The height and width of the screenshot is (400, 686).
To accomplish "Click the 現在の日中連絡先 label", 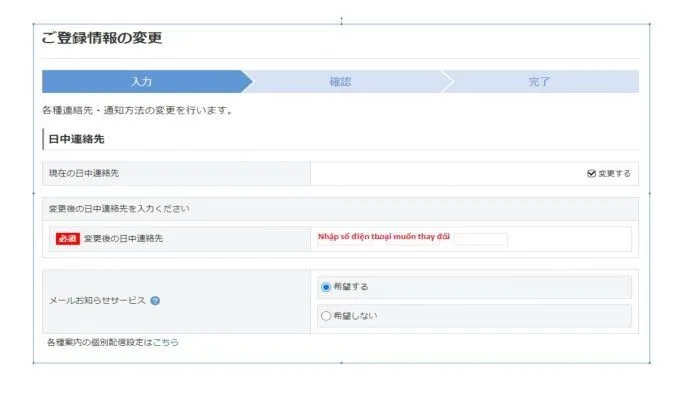I will pos(84,173).
